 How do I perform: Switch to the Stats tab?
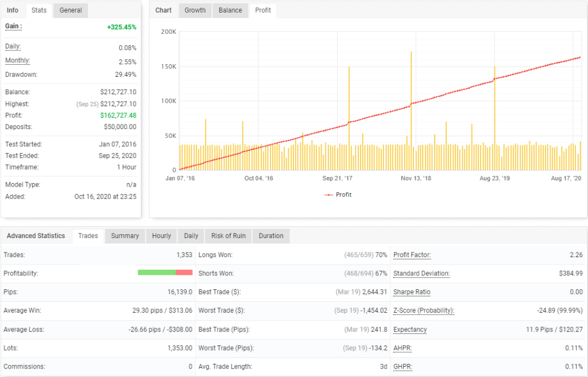[39, 10]
